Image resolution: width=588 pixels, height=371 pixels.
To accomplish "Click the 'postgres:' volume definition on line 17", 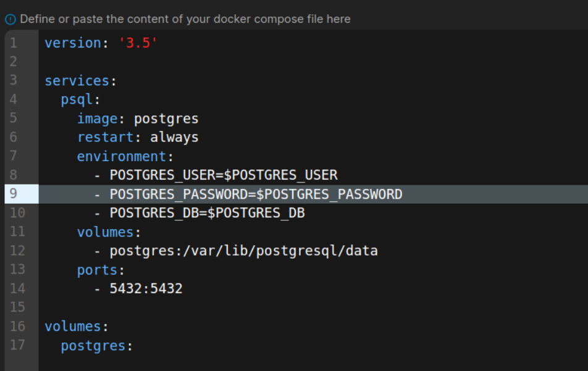I will [x=96, y=345].
